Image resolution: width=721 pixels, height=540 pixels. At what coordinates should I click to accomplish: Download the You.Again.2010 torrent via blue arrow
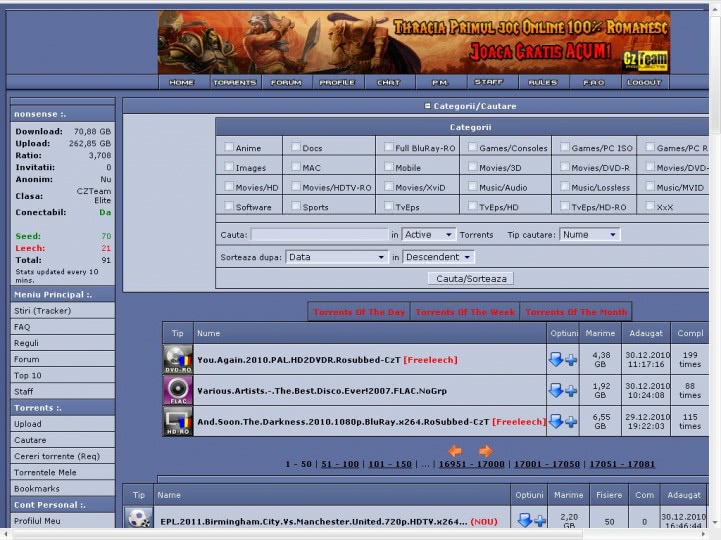tap(556, 360)
